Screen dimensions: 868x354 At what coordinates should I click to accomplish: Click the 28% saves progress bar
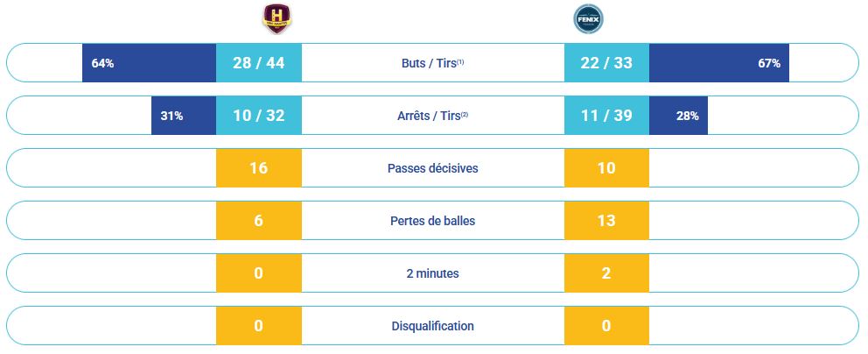678,116
